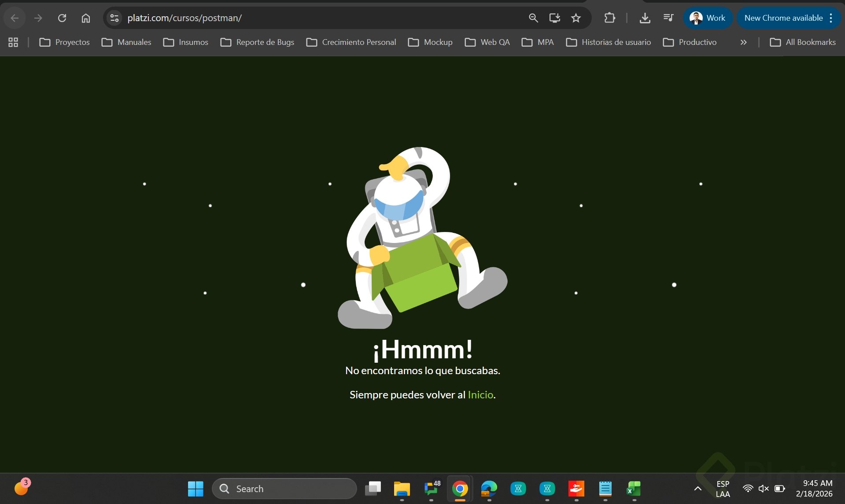845x504 pixels.
Task: Bookmark this page with the star
Action: click(x=576, y=18)
